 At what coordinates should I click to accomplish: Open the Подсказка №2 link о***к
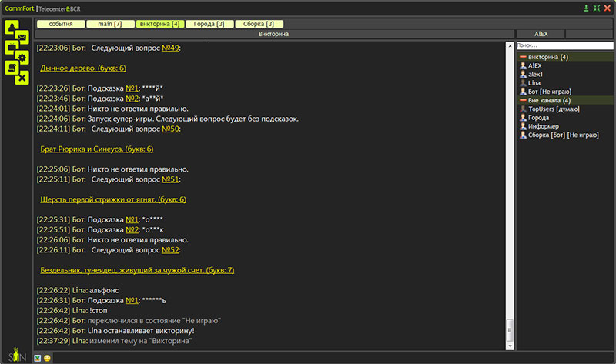[133, 229]
